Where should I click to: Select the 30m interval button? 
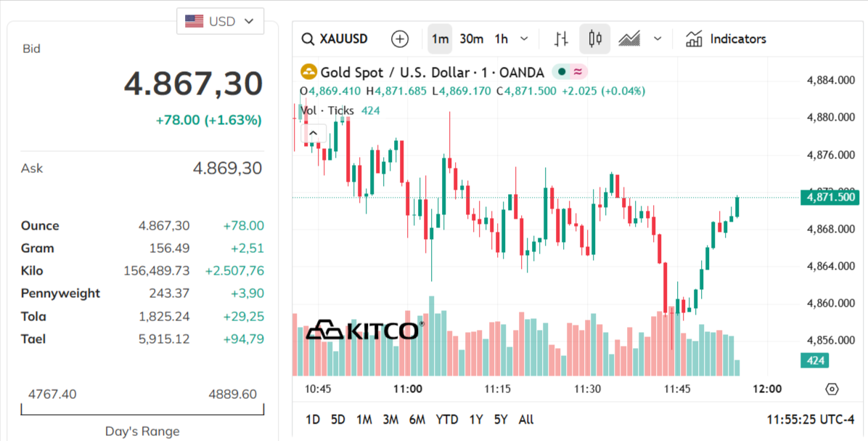(470, 39)
